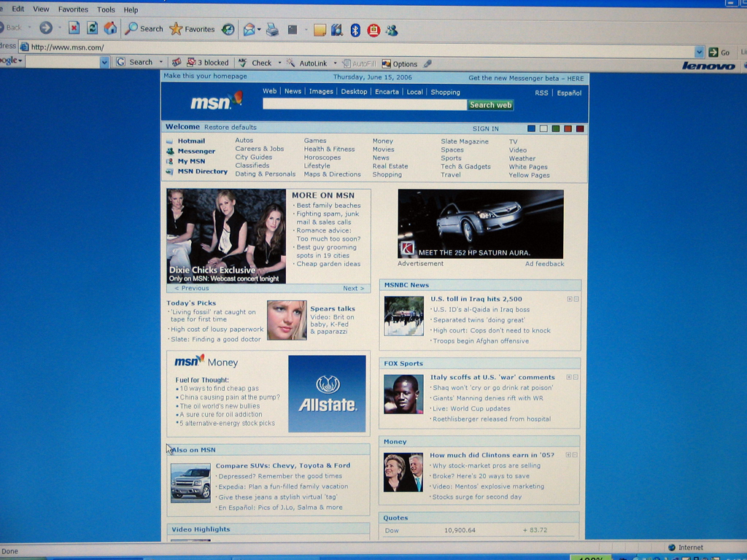The width and height of the screenshot is (747, 560).
Task: Click into the MSN web search field
Action: pos(365,105)
